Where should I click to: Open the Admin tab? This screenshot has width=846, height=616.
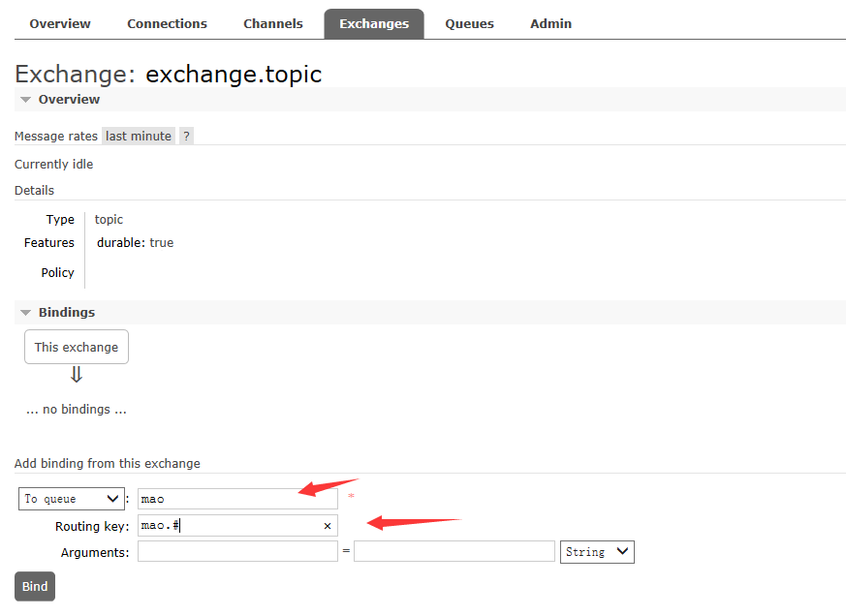pos(550,24)
